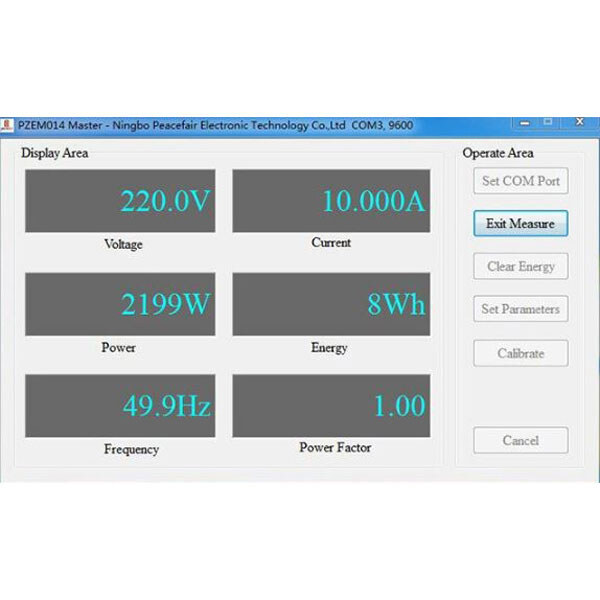Minimize the PZEM014 Master window
Image resolution: width=600 pixels, height=600 pixels.
pos(525,123)
